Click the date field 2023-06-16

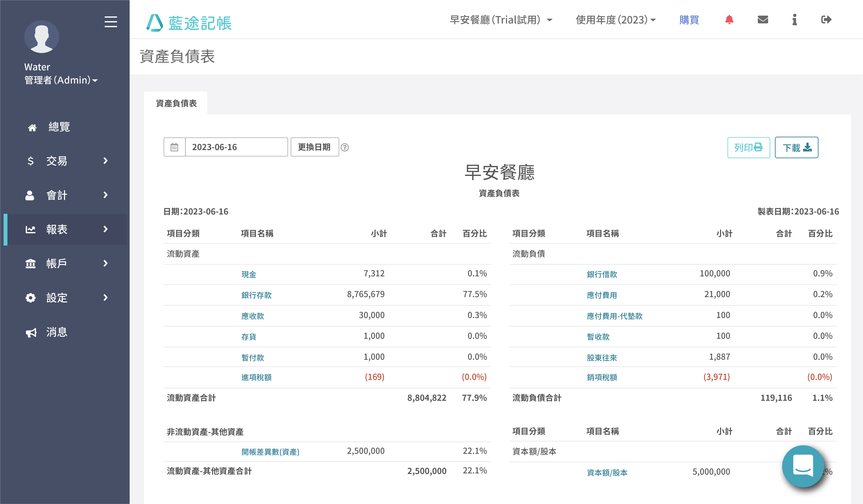(236, 147)
